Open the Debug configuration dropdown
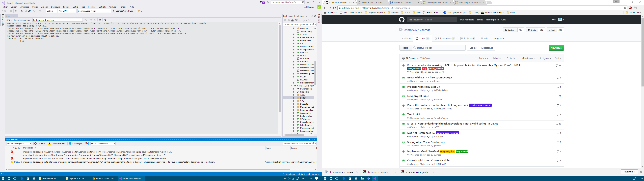The width and height of the screenshot is (644, 181). pyautogui.click(x=51, y=11)
